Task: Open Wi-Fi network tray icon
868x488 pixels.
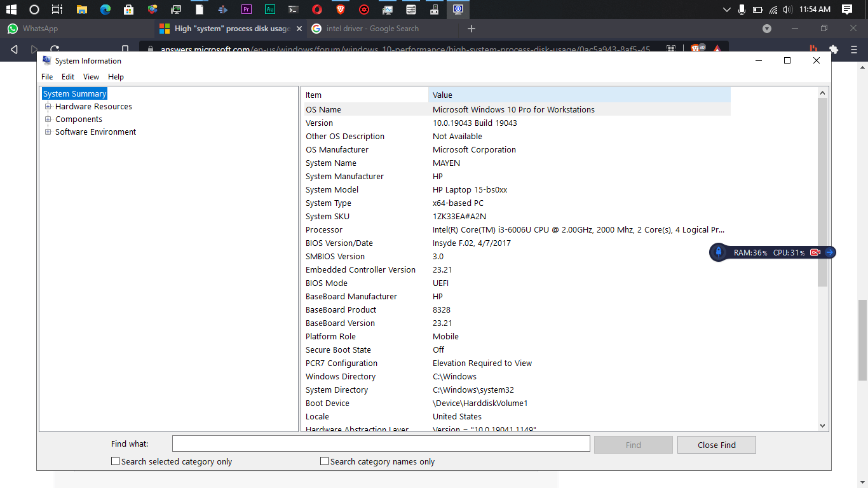Action: pyautogui.click(x=773, y=10)
